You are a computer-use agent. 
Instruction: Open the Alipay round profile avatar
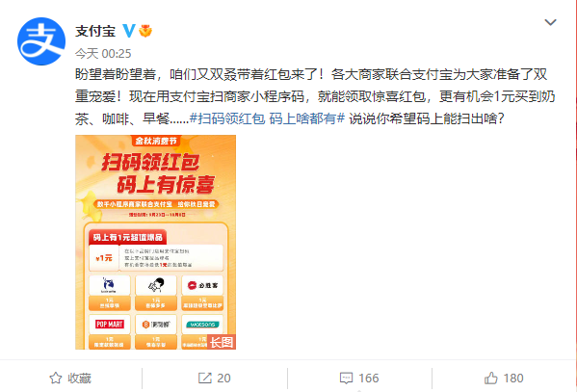click(41, 41)
